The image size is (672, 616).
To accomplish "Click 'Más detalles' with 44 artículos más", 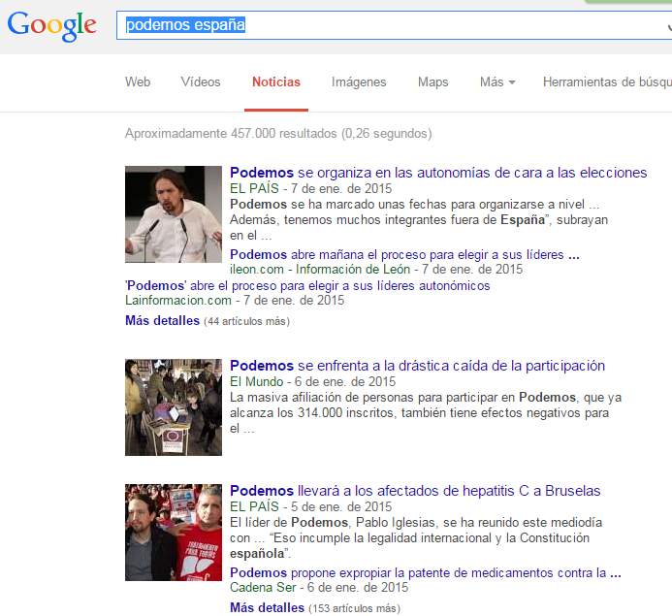I will point(163,321).
